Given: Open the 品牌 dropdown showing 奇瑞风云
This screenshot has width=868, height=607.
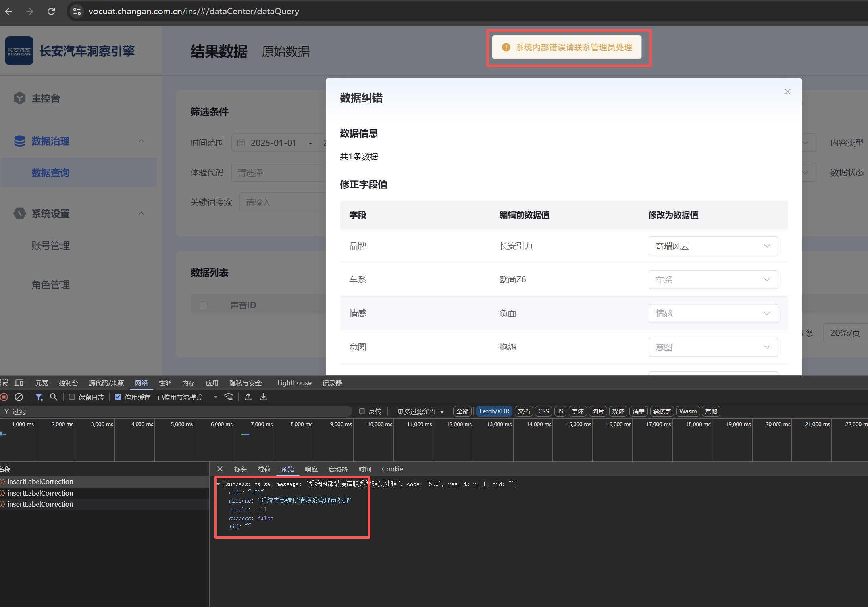Looking at the screenshot, I should coord(713,246).
